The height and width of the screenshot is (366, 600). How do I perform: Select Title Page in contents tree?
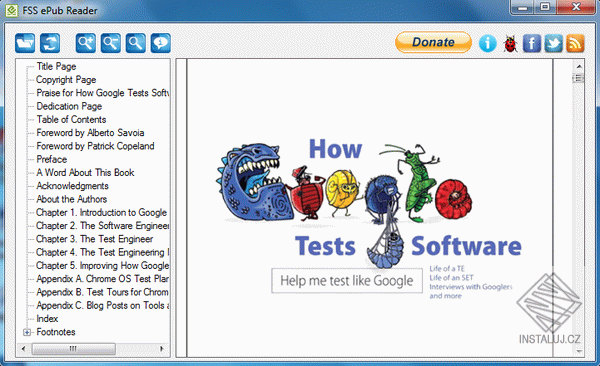pyautogui.click(x=56, y=66)
